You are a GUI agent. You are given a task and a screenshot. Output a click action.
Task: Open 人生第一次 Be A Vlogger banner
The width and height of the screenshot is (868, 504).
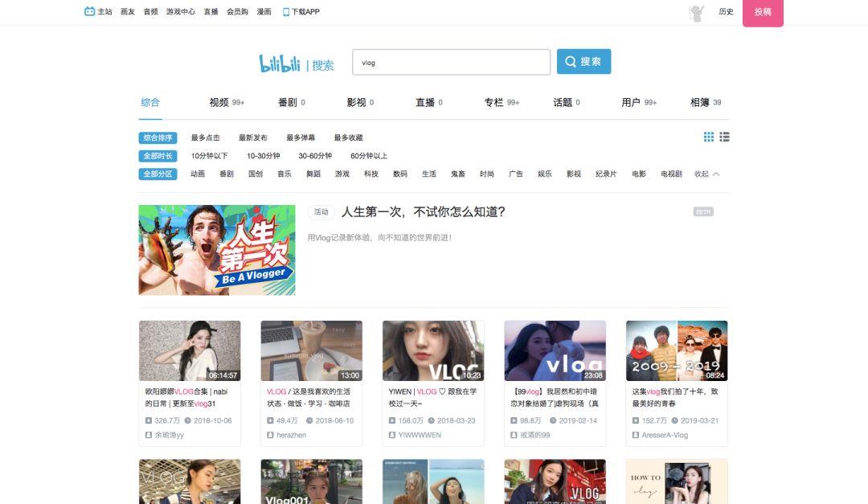[217, 250]
